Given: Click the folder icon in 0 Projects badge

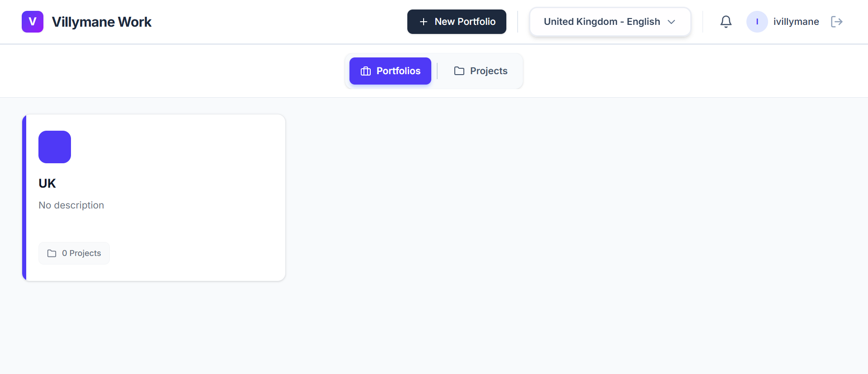Looking at the screenshot, I should [52, 253].
